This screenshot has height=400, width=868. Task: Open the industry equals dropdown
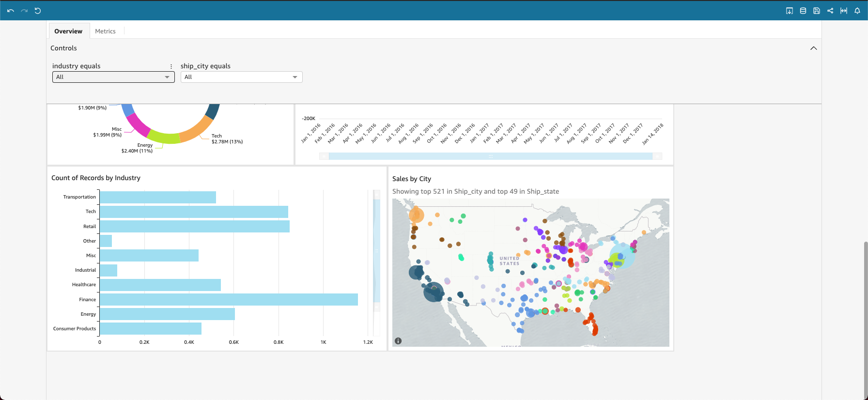(113, 77)
